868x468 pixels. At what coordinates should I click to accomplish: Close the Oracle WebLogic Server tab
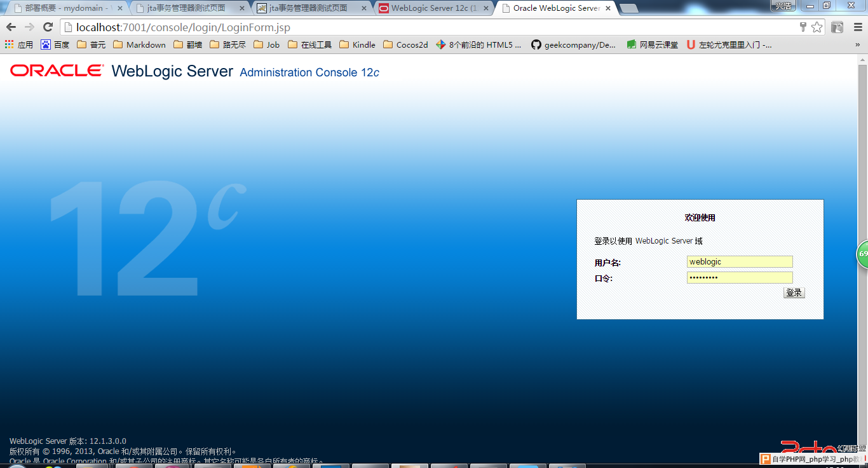tap(607, 8)
